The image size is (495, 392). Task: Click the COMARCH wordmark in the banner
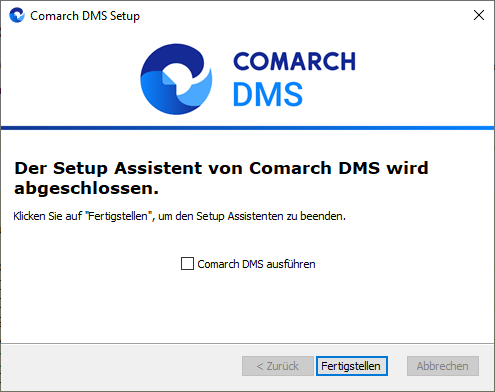tap(295, 62)
